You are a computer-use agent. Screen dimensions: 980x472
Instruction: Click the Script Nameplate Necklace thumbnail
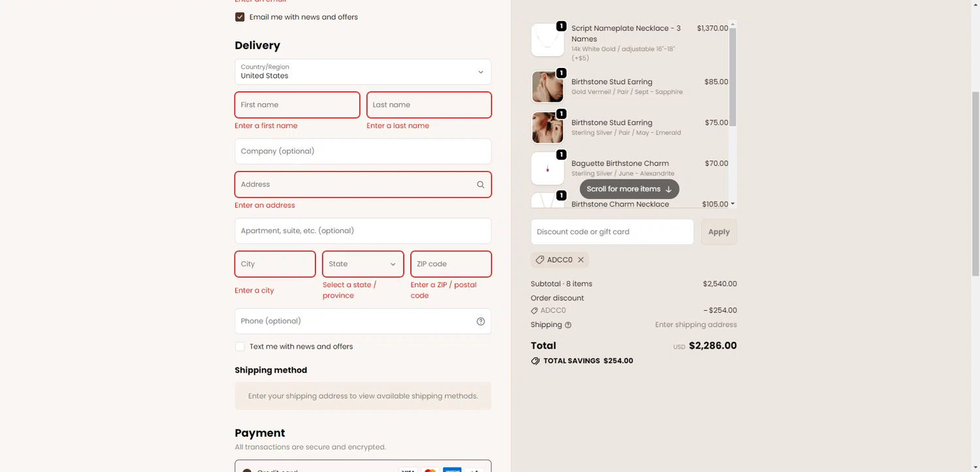click(x=547, y=40)
